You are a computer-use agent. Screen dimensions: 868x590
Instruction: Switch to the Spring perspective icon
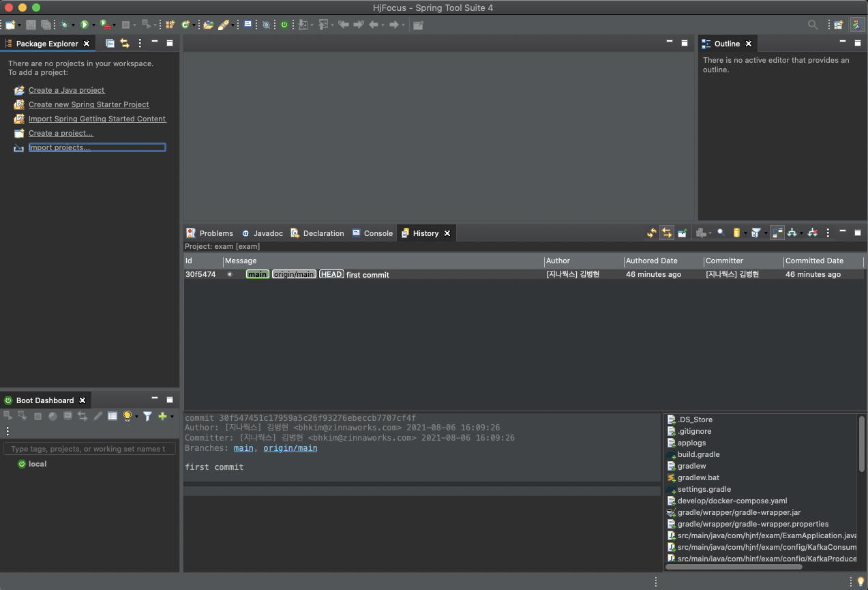coord(857,25)
